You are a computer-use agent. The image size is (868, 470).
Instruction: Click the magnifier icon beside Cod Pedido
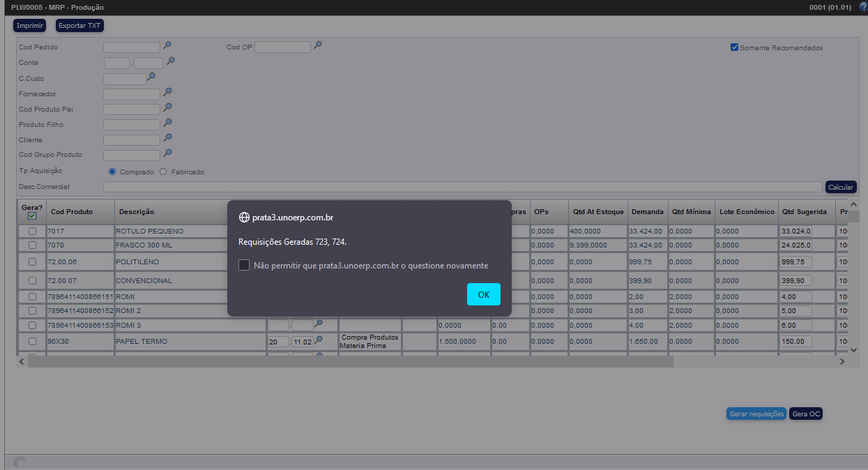tap(167, 46)
